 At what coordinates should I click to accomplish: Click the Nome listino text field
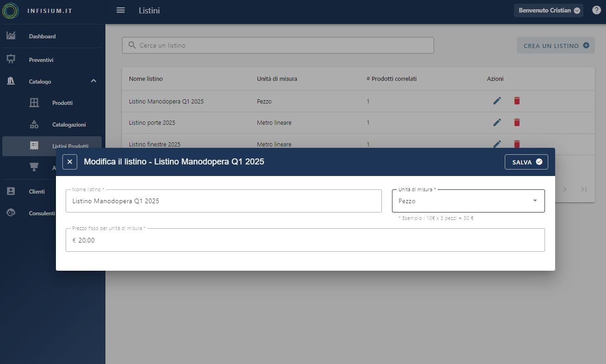click(223, 201)
